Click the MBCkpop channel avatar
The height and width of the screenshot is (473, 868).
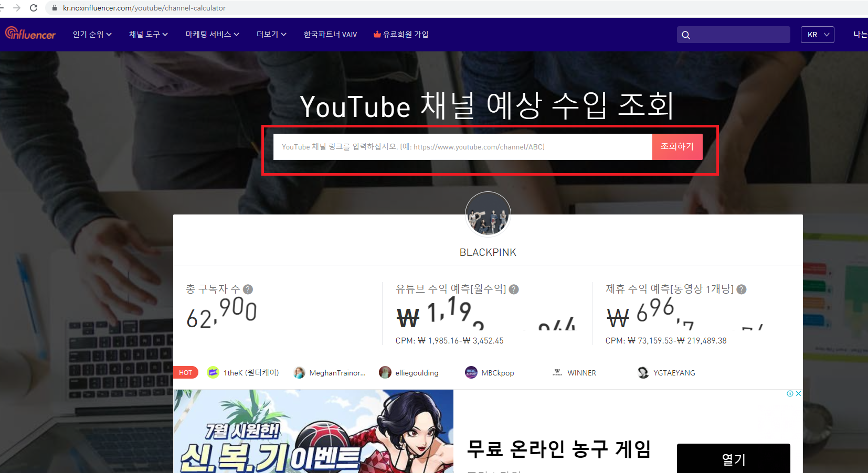[471, 372]
